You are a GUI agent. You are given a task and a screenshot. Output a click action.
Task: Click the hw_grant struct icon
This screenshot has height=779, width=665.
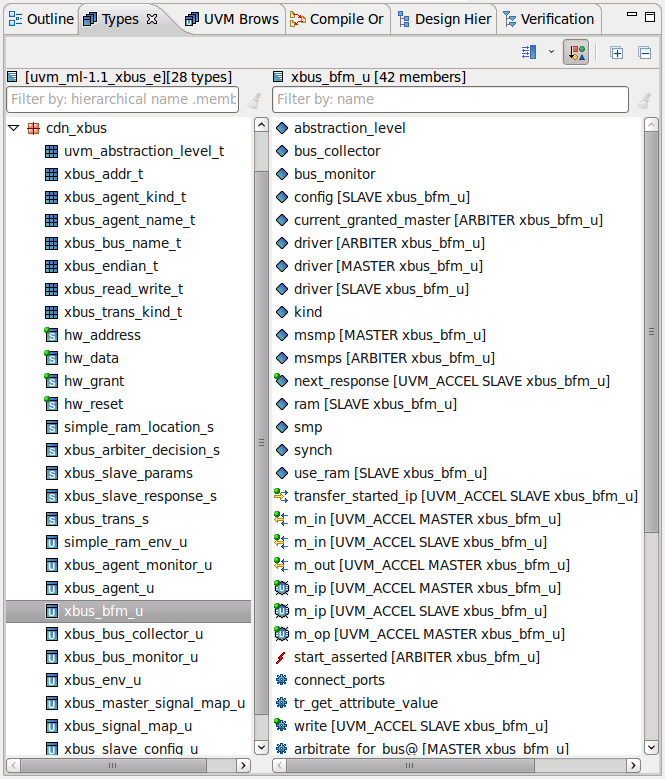pyautogui.click(x=51, y=381)
